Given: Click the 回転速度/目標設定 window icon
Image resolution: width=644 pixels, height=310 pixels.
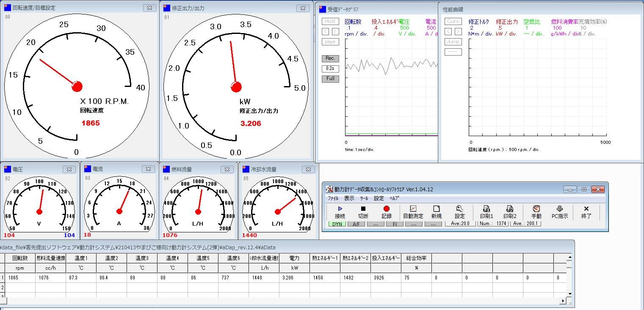Looking at the screenshot, I should 7,8.
